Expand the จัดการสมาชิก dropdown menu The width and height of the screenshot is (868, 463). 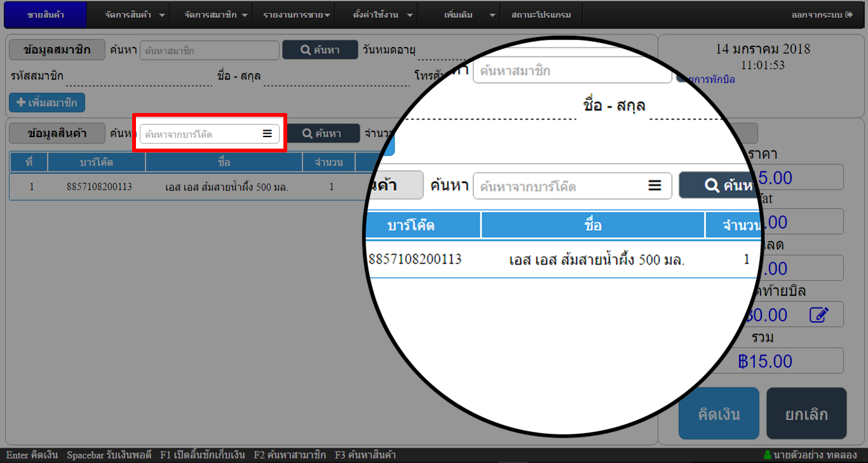pyautogui.click(x=216, y=15)
